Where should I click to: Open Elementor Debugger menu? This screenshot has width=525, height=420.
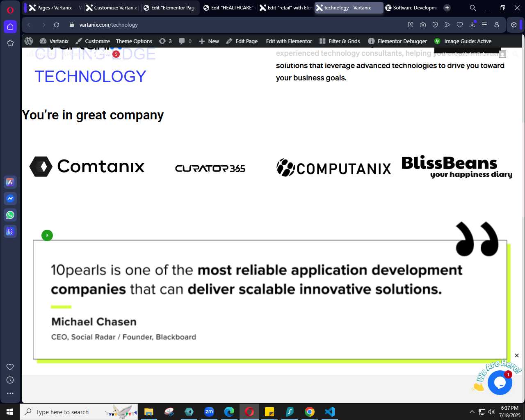point(397,41)
